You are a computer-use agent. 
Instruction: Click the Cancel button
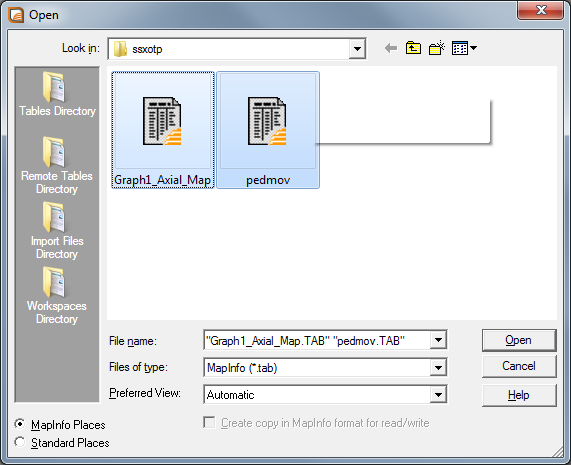click(x=519, y=366)
